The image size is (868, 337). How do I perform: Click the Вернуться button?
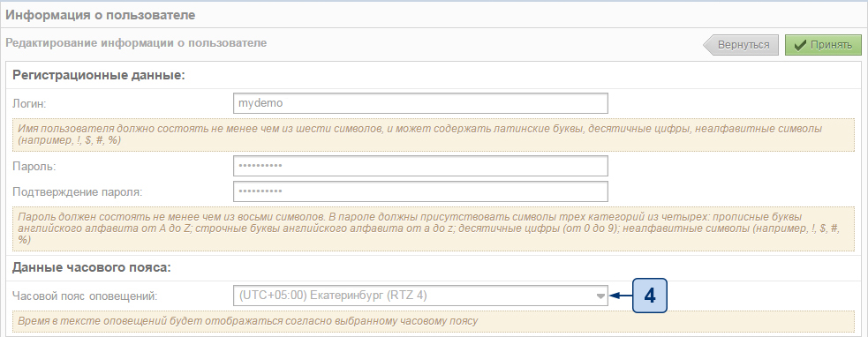tap(741, 45)
